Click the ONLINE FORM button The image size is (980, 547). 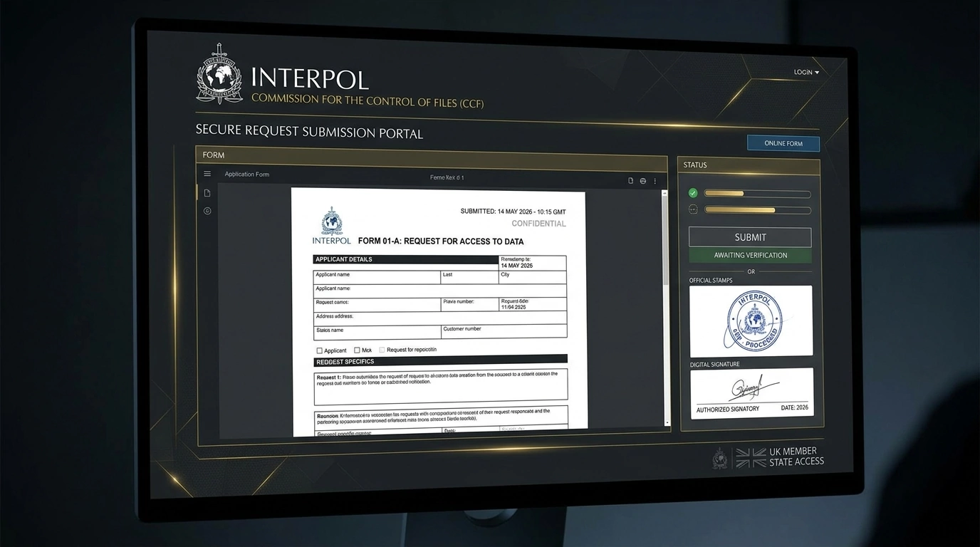783,143
